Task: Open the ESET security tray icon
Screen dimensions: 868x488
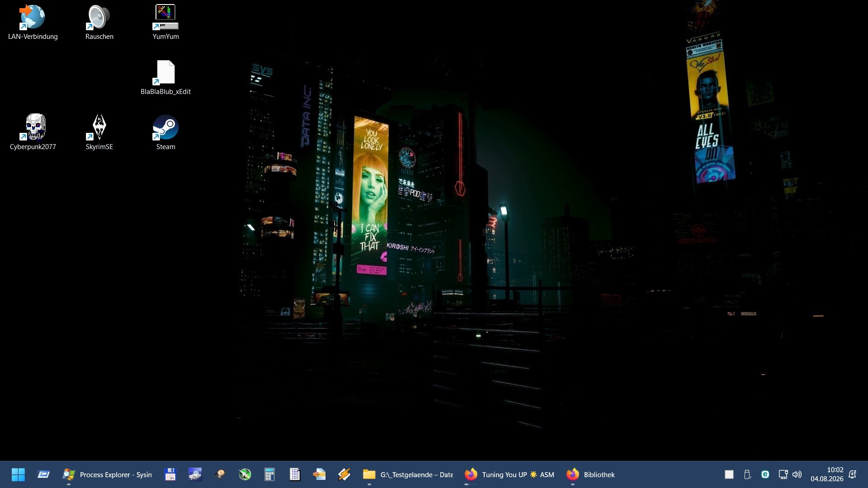Action: tap(765, 474)
